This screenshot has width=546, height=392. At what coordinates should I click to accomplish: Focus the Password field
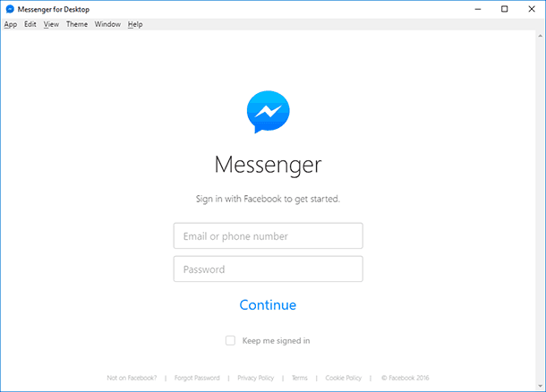[269, 268]
